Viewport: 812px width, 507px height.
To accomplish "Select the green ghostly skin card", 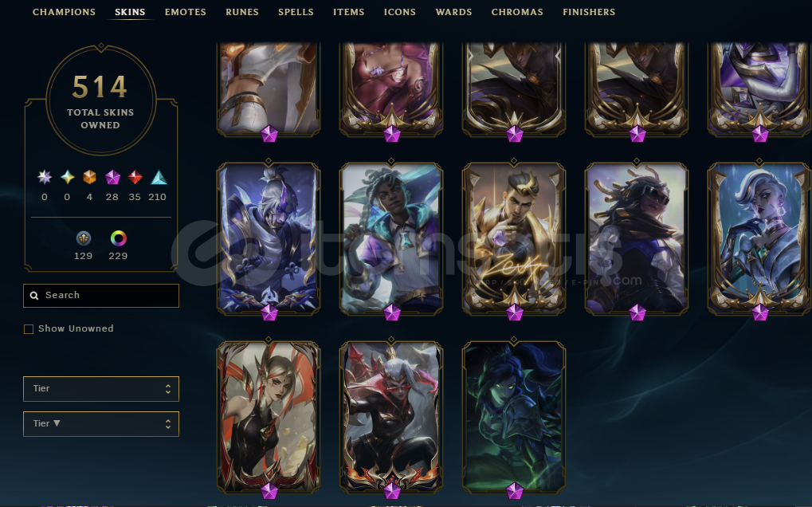I will (x=514, y=417).
